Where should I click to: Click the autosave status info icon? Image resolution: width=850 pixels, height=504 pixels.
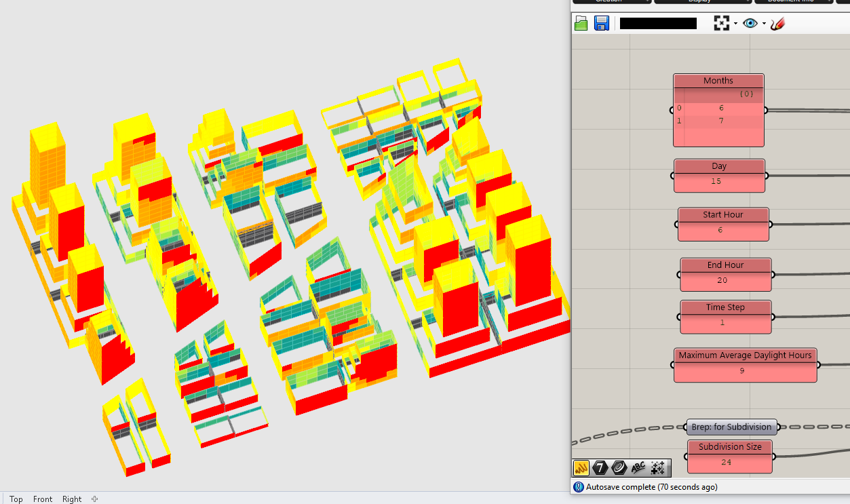pyautogui.click(x=579, y=487)
